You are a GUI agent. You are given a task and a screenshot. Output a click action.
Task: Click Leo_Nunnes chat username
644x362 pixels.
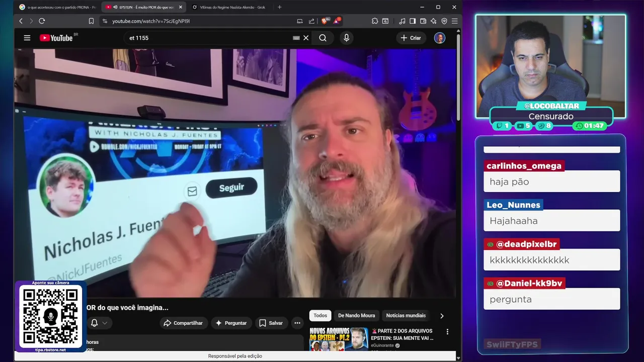point(513,205)
